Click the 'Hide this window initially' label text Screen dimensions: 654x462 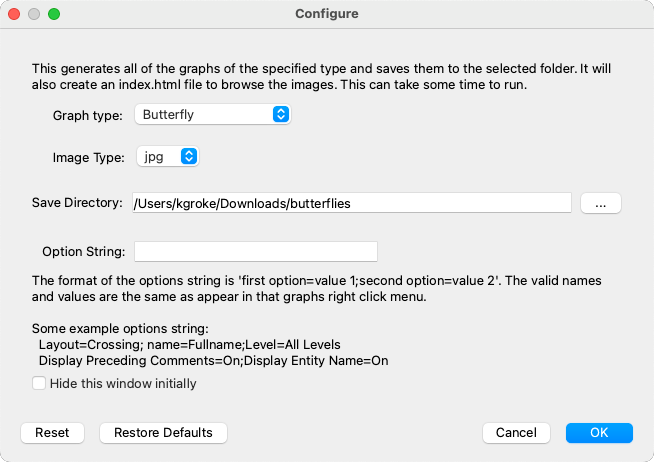click(x=123, y=384)
